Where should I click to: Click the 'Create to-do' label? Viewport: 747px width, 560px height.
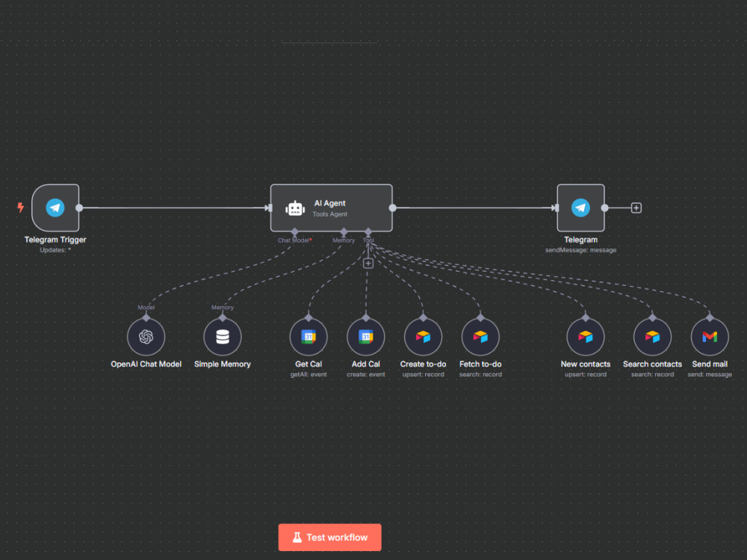coord(423,364)
